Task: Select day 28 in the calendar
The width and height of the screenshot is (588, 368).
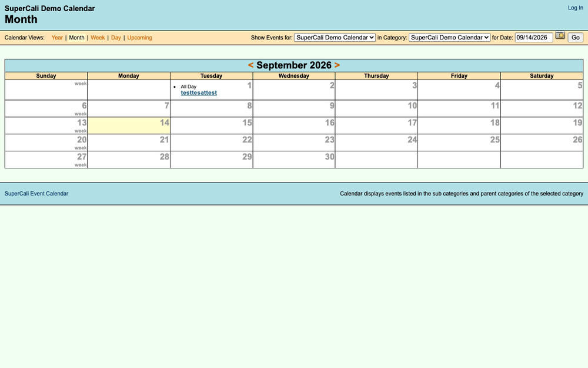Action: coord(164,157)
